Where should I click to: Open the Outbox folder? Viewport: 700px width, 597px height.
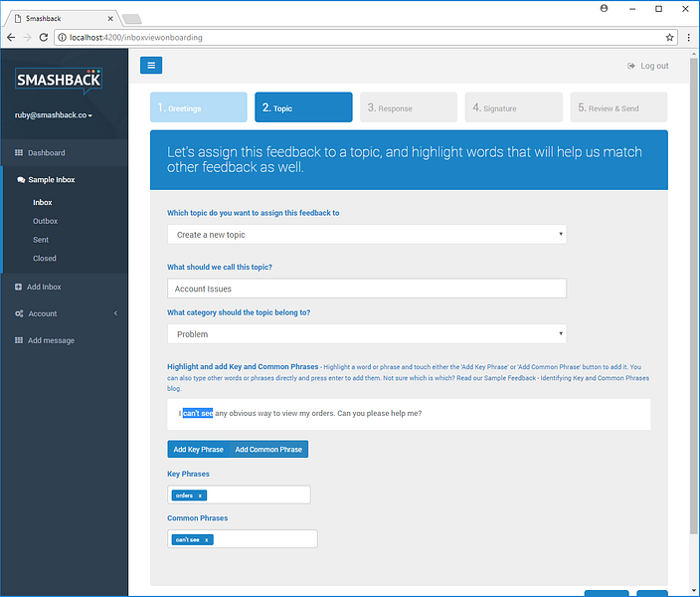click(x=45, y=221)
